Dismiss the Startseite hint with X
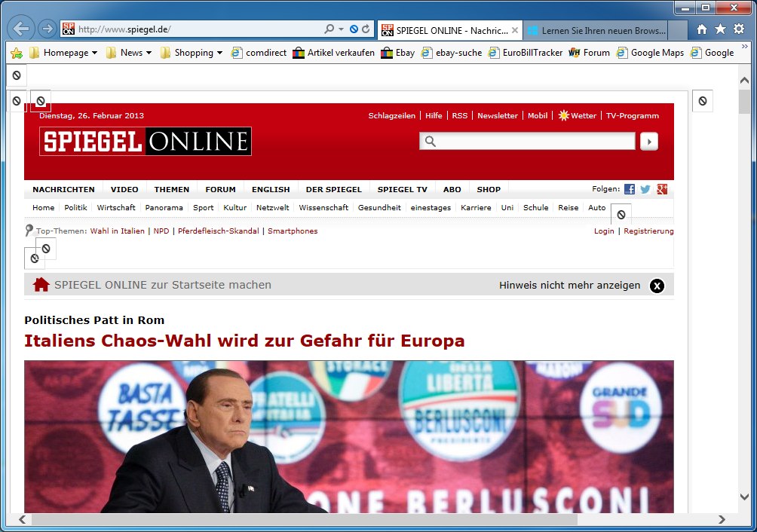Image resolution: width=757 pixels, height=532 pixels. 657,286
